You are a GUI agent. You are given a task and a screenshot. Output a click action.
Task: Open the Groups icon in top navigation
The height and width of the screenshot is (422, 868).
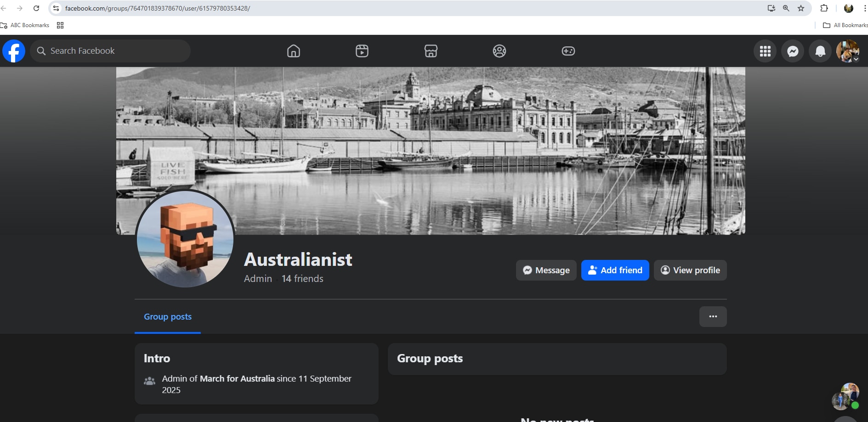(x=500, y=51)
